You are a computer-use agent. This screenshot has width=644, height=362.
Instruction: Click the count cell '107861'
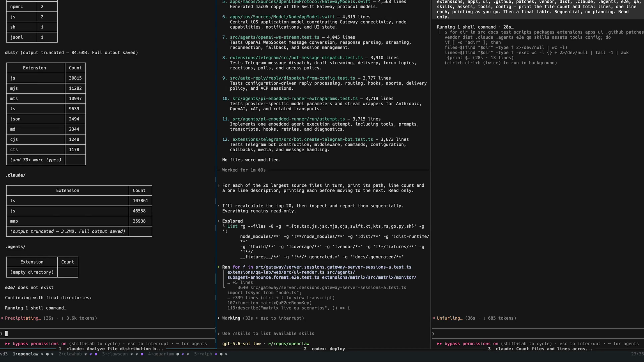[141, 201]
